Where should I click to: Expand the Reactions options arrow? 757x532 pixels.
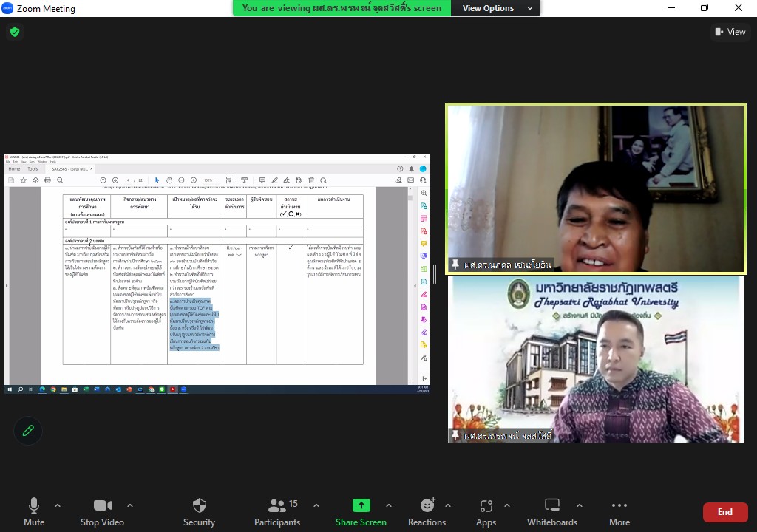(448, 505)
